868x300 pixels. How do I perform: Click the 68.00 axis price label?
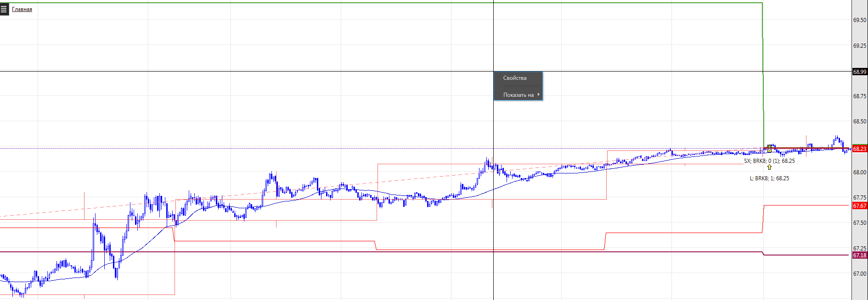coord(860,172)
